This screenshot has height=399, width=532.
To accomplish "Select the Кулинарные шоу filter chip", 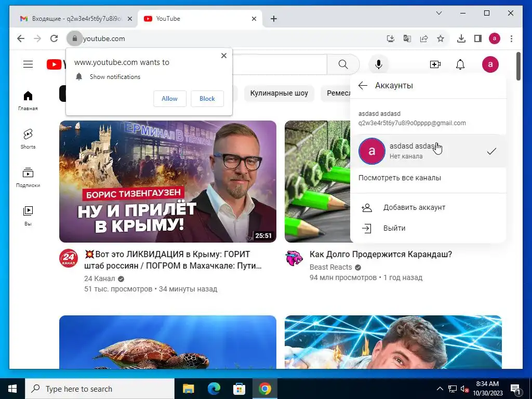I will coord(279,93).
